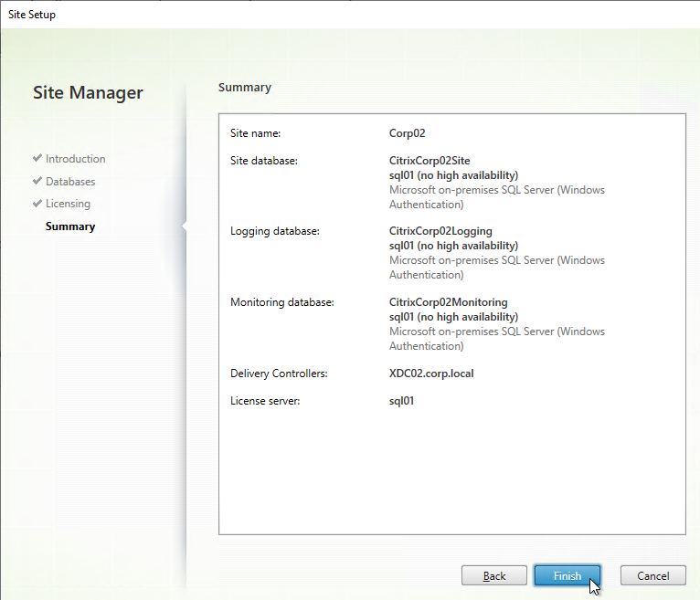Click the Logging database label
The image size is (700, 600).
point(275,231)
